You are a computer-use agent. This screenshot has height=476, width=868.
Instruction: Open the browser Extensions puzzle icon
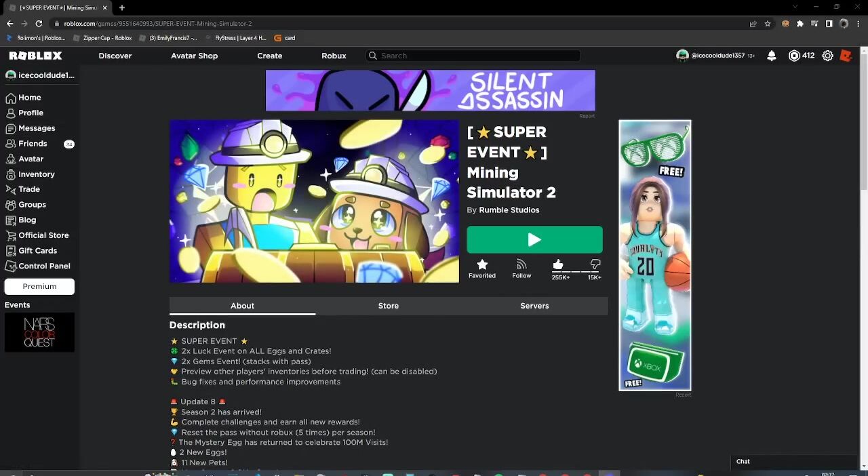pyautogui.click(x=800, y=23)
